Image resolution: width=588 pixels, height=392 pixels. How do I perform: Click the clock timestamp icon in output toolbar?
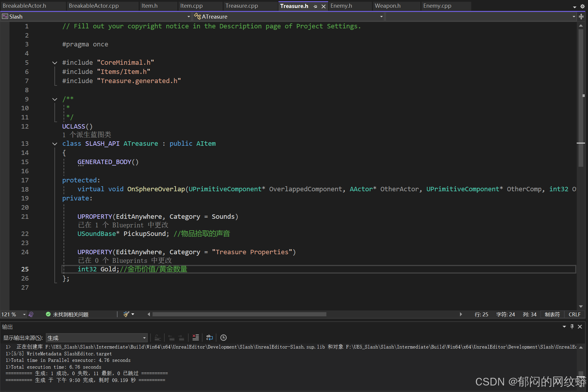click(x=223, y=338)
